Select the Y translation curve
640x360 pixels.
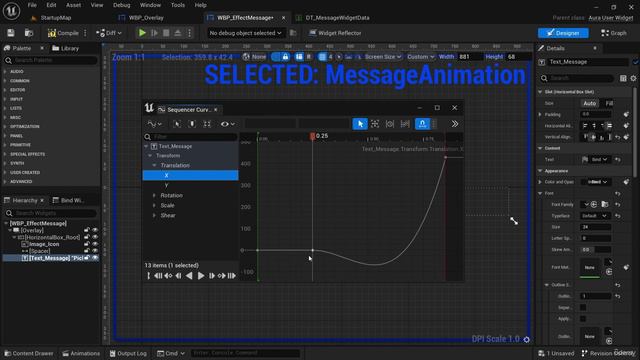[x=167, y=185]
